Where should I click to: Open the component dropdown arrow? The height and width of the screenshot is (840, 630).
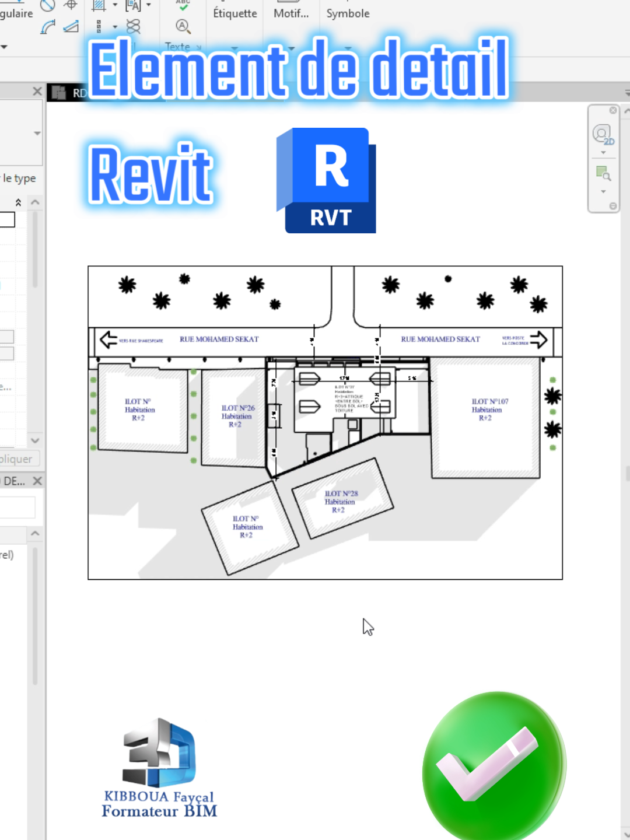[115, 27]
